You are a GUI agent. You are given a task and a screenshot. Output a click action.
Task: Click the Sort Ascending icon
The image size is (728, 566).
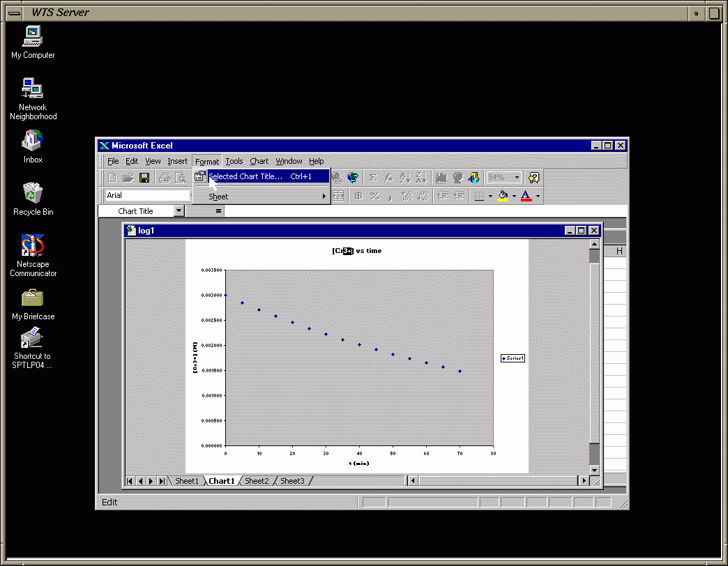pyautogui.click(x=405, y=178)
